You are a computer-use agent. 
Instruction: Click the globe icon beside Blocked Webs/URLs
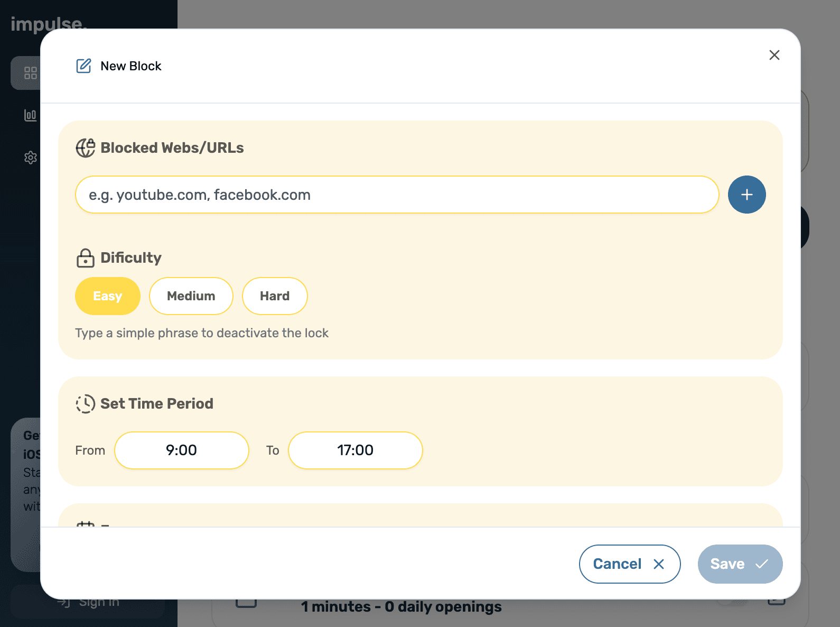click(85, 148)
